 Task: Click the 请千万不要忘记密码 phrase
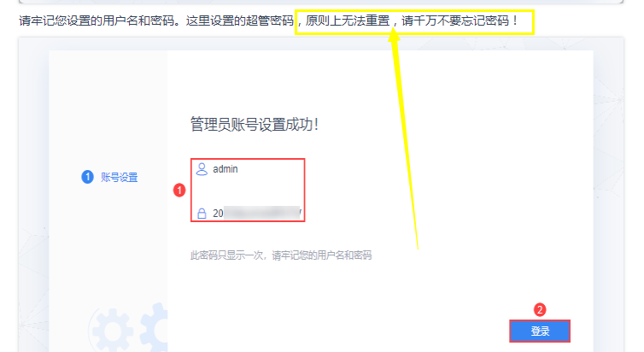455,21
